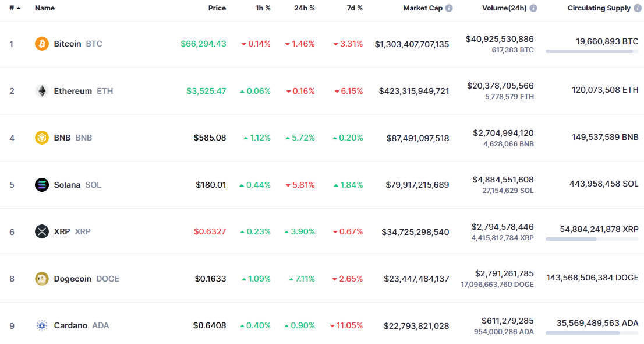
Task: Click Cardano market cap $22,793,821,028
Action: point(416,326)
